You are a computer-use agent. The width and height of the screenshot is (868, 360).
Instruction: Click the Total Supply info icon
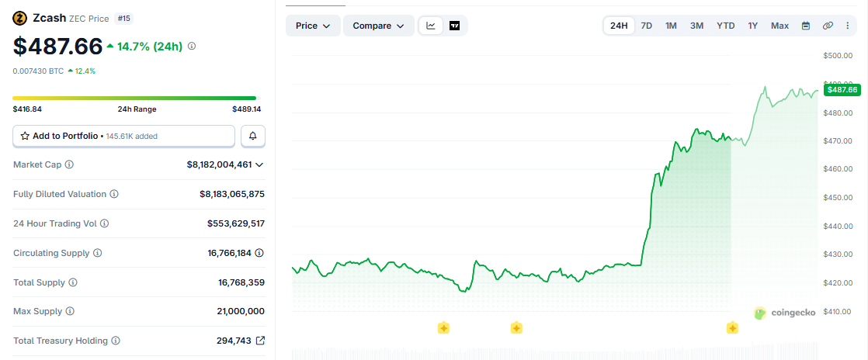pos(72,282)
